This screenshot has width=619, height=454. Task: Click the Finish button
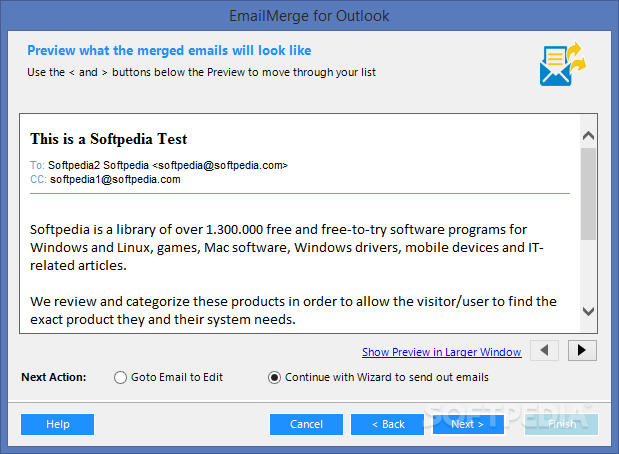[560, 424]
